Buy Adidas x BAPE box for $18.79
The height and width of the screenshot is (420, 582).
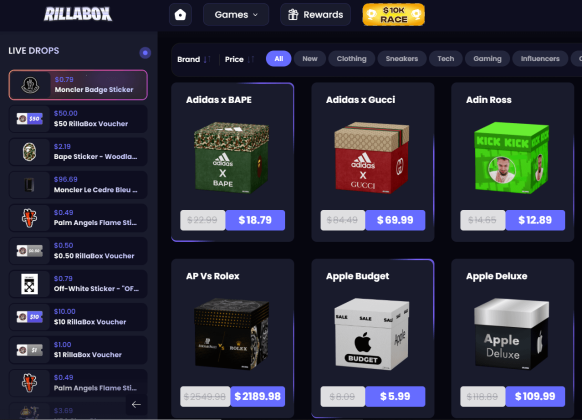coord(255,220)
